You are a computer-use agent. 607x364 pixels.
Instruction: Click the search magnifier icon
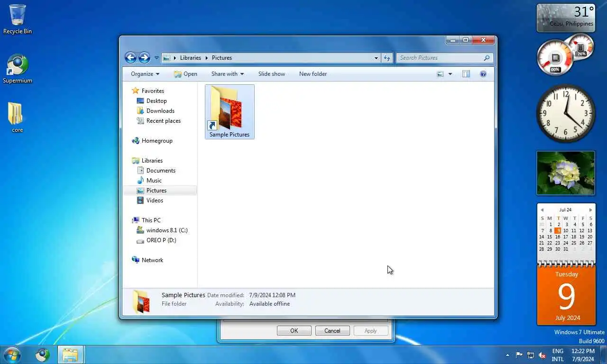pos(487,58)
